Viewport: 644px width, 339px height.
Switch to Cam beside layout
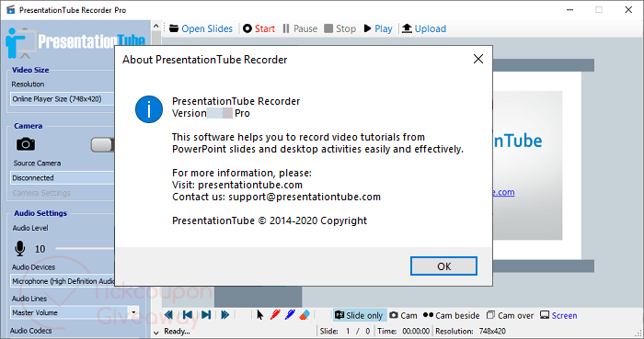[452, 315]
